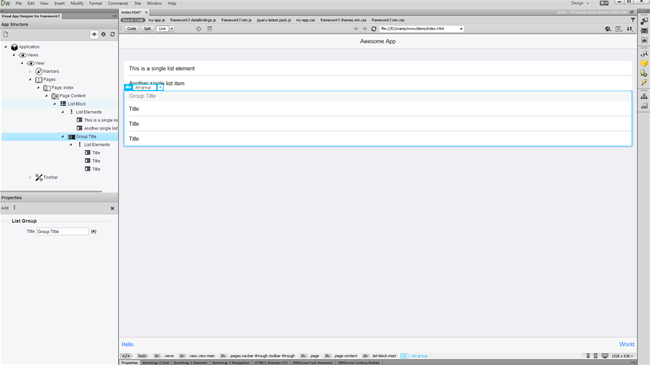Click the filter funnel icon near related files
650x365 pixels.
pyautogui.click(x=633, y=20)
